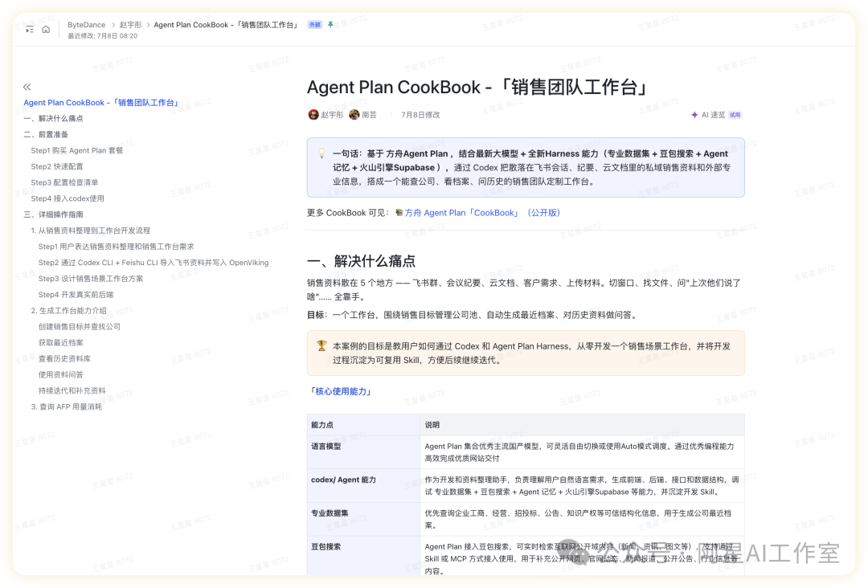This screenshot has height=588, width=868.
Task: Click heading 一、解决什么痛点 in document
Action: point(362,261)
